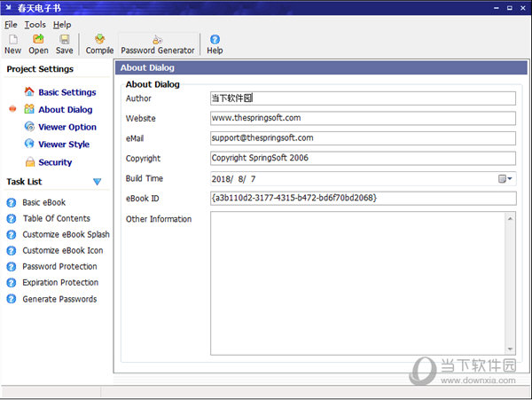This screenshot has width=532, height=400.
Task: Open Viewer Style settings
Action: [64, 145]
